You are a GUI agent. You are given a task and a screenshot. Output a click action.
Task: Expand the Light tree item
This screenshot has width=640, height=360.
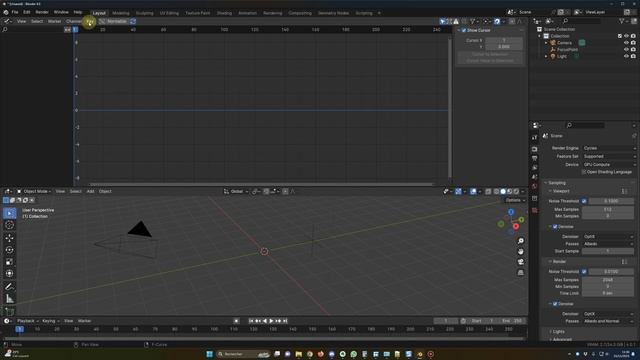coord(546,56)
